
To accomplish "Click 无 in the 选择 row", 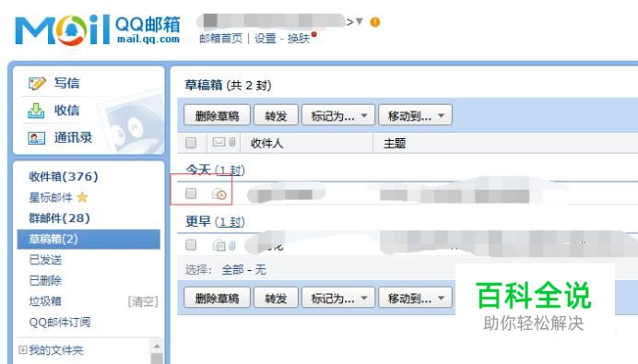I will tap(260, 269).
